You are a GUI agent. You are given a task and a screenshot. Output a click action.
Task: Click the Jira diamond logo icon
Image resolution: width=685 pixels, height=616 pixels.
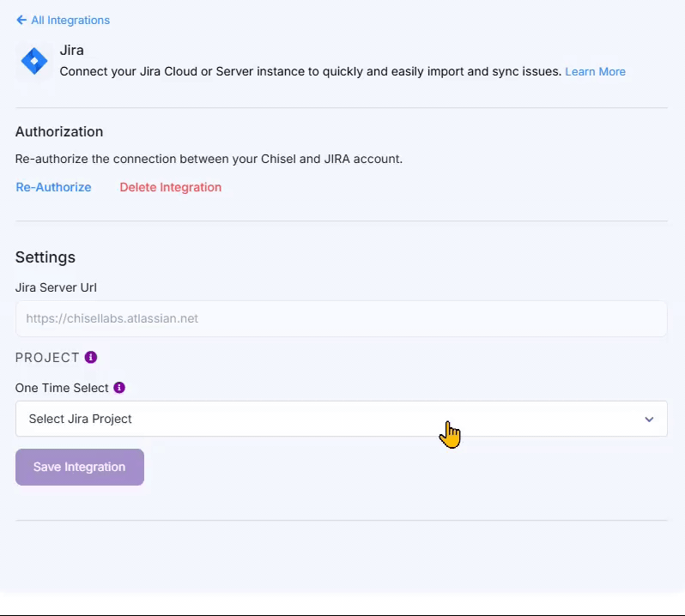pyautogui.click(x=34, y=61)
